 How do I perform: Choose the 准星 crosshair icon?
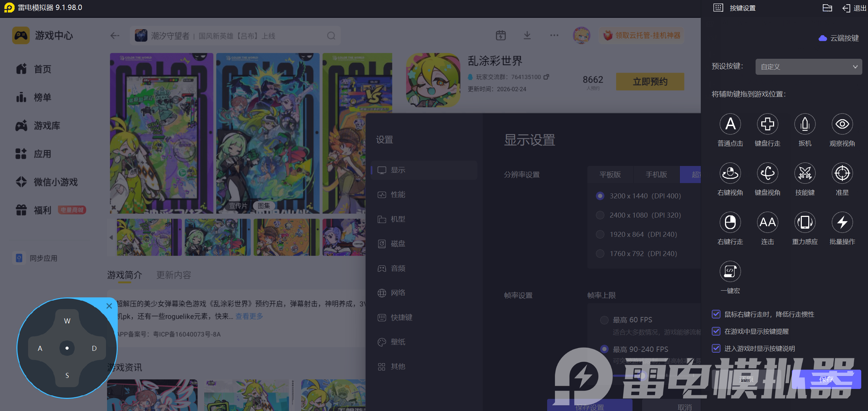tap(842, 173)
